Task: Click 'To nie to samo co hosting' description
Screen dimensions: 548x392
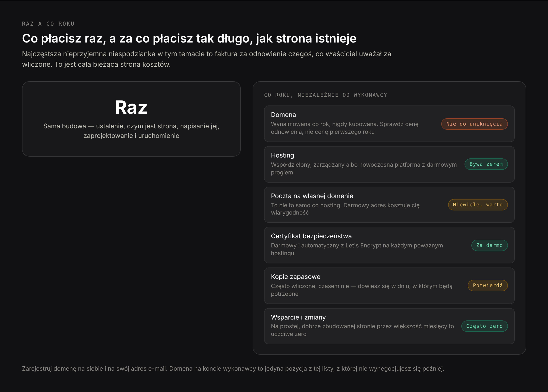Action: [345, 209]
